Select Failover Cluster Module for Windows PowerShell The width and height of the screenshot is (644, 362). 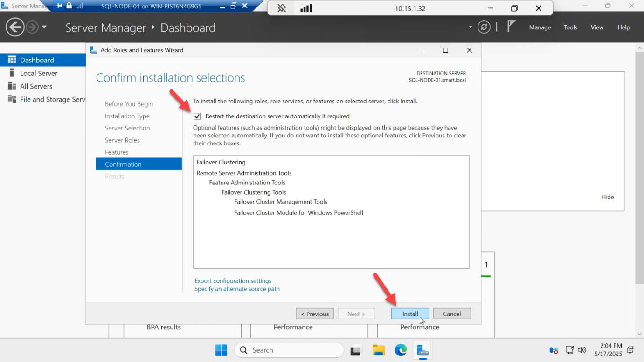click(298, 213)
